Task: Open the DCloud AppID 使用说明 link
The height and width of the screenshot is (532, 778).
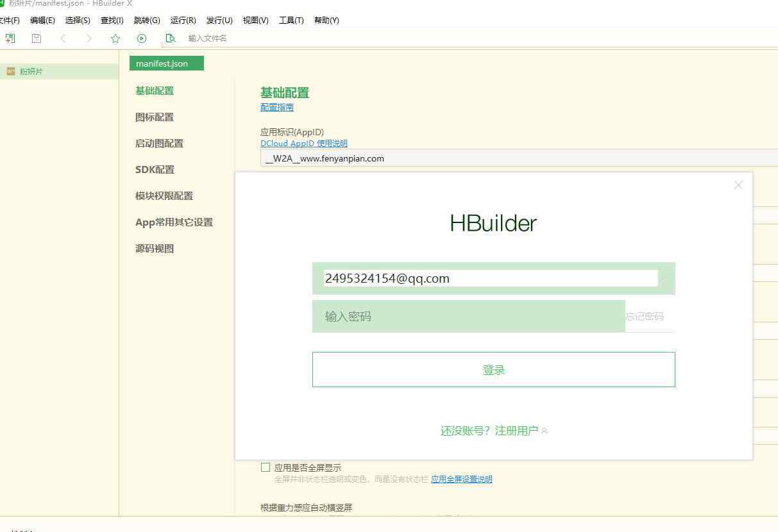Action: [303, 144]
